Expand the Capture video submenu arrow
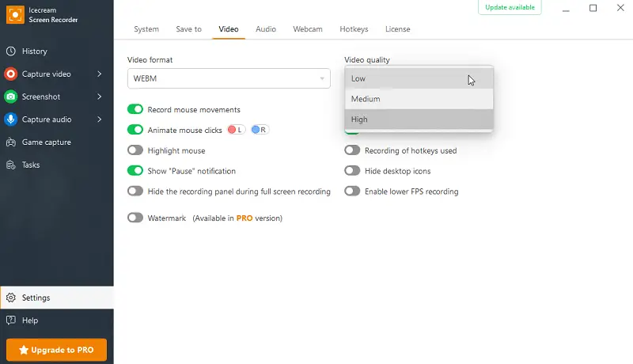The width and height of the screenshot is (633, 364). click(x=100, y=74)
